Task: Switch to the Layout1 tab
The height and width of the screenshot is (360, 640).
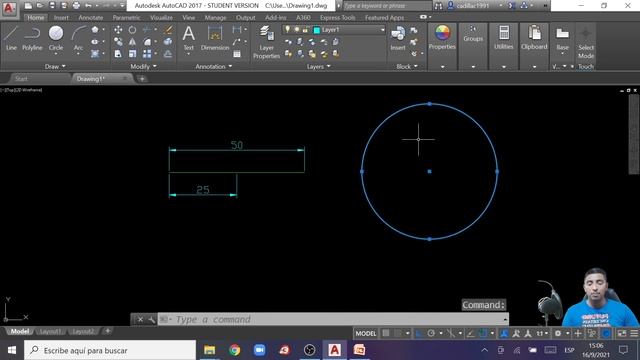Action: (x=50, y=331)
